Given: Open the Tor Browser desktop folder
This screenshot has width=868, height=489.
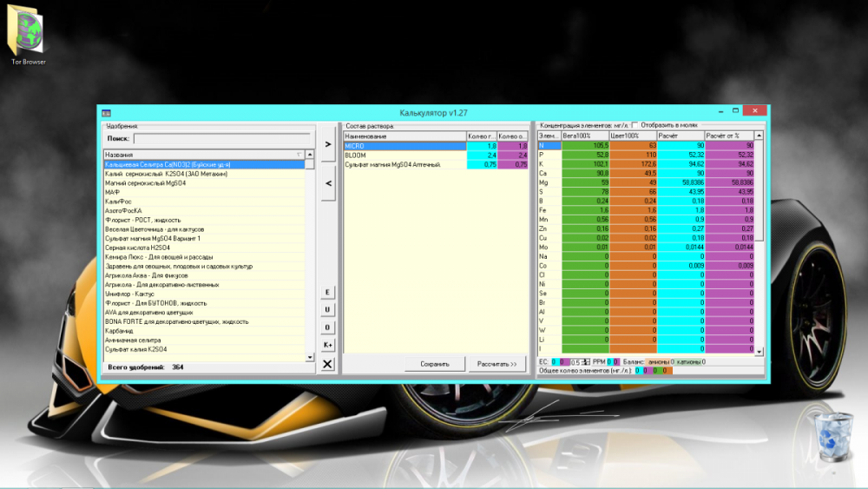Looking at the screenshot, I should tap(29, 35).
